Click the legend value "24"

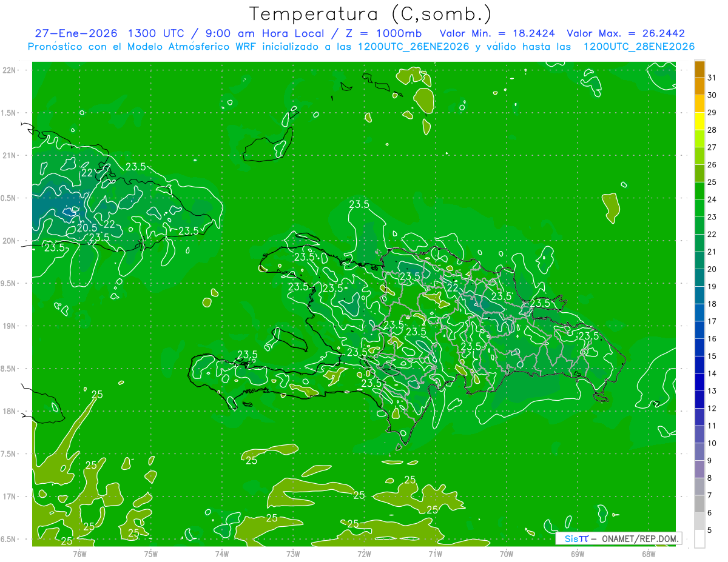coord(712,199)
